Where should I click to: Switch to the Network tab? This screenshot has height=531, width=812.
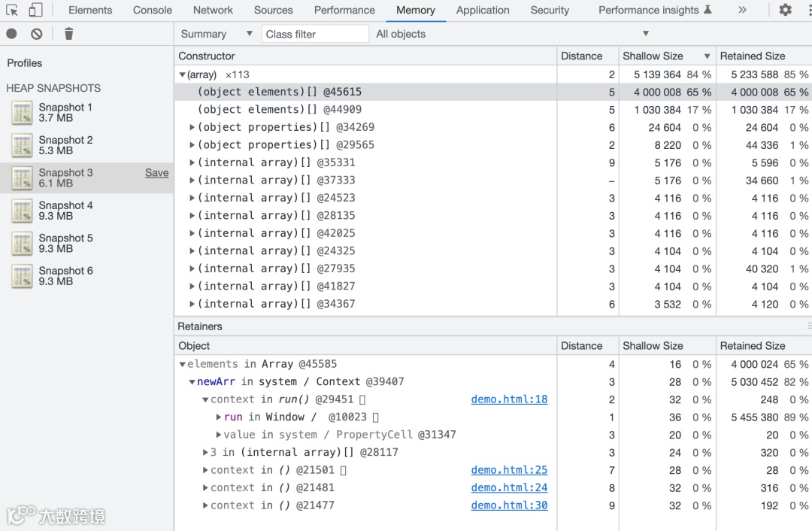[x=213, y=11]
